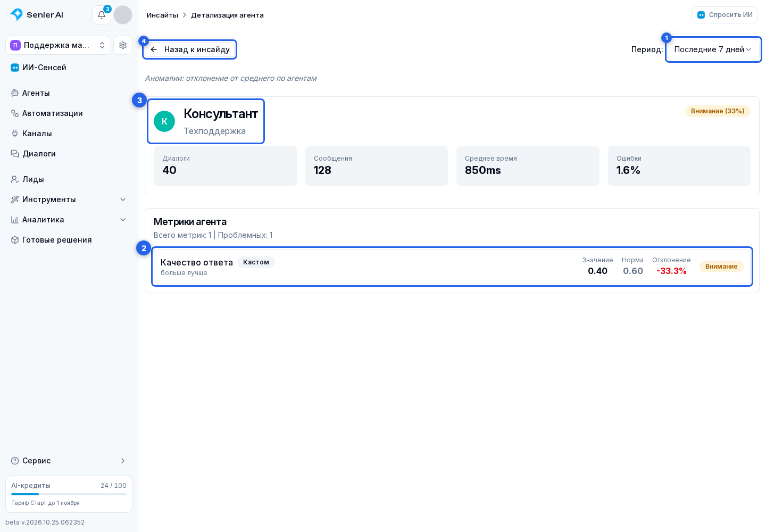
Task: Click the Диалоги chat icon
Action: [15, 154]
